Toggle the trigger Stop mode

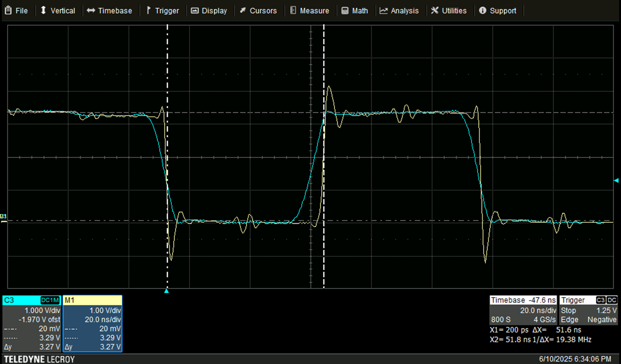coord(568,310)
